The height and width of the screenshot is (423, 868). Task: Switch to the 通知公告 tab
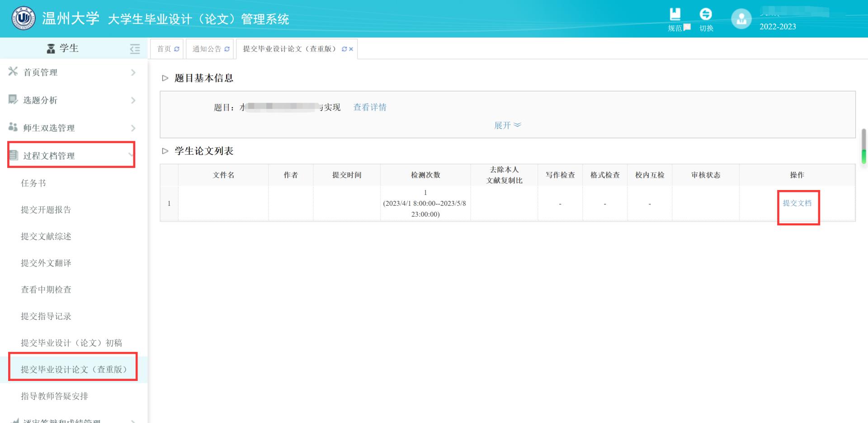tap(207, 49)
